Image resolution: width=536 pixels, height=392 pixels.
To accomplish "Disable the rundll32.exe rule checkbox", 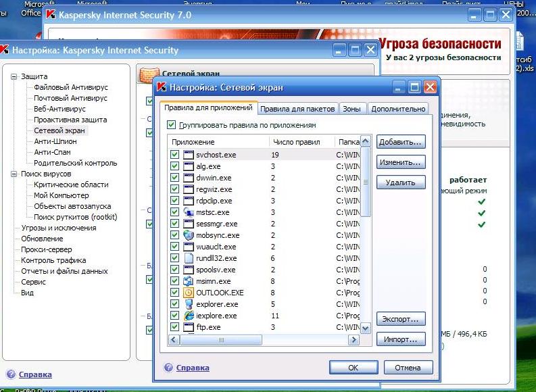I will tap(174, 258).
